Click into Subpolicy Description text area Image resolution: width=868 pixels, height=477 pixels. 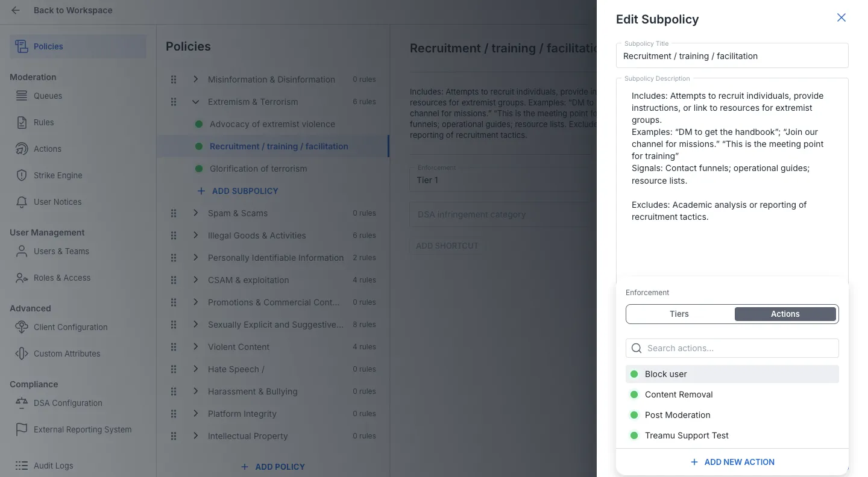[x=732, y=179]
